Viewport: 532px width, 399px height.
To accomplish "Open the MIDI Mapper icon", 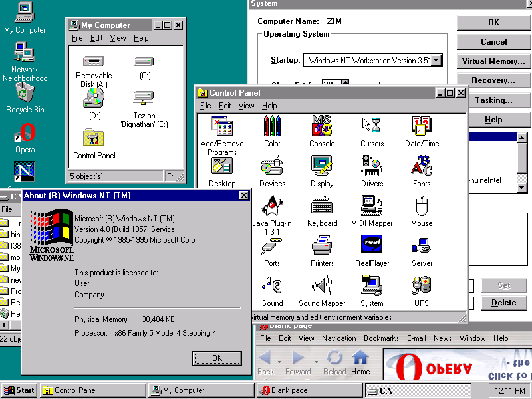I will coord(371,208).
